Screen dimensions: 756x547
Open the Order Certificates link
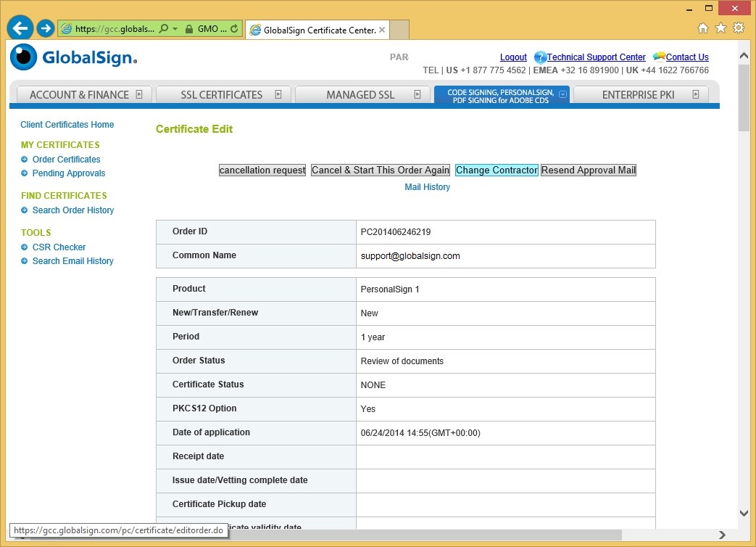pos(67,159)
